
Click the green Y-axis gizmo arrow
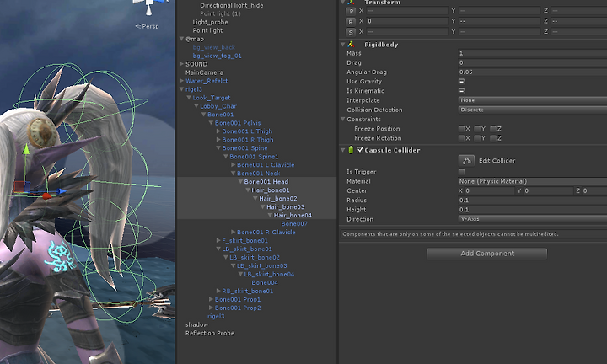click(x=26, y=150)
